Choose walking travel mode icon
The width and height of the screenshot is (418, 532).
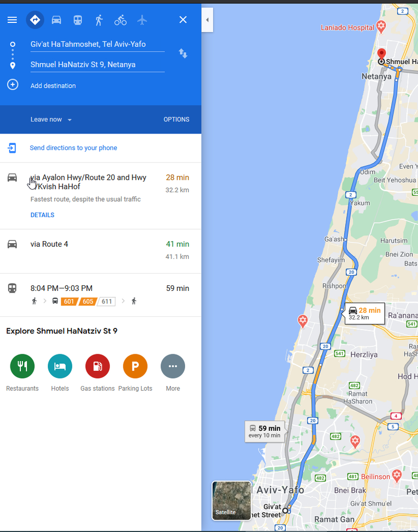click(x=99, y=20)
